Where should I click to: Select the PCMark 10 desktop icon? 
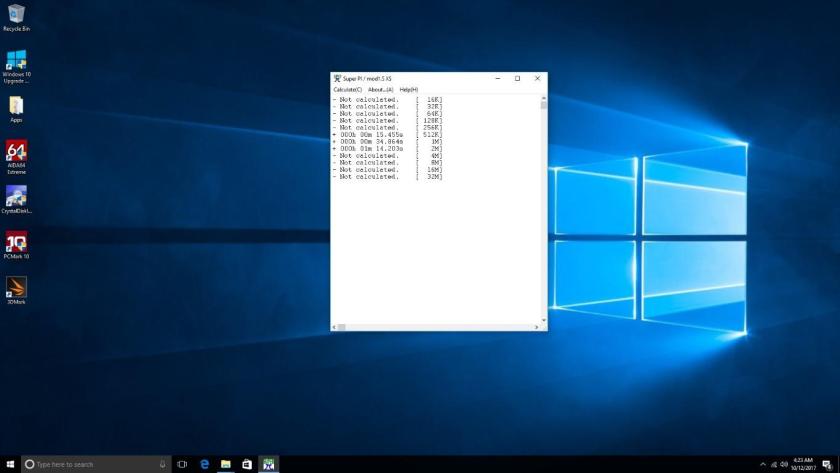[16, 245]
